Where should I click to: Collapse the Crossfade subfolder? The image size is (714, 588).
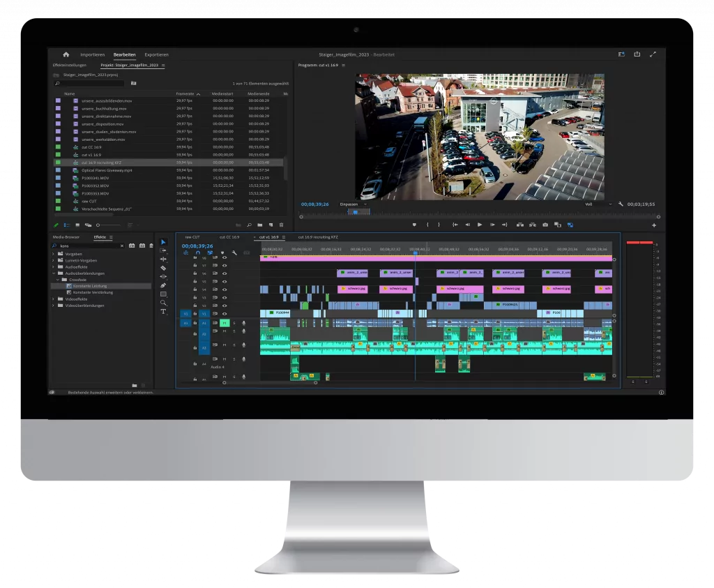[58, 280]
